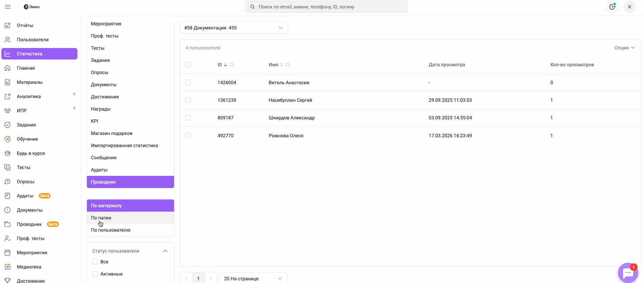644x283 pixels.
Task: Enable the Активные status filter checkbox
Action: pos(95,274)
